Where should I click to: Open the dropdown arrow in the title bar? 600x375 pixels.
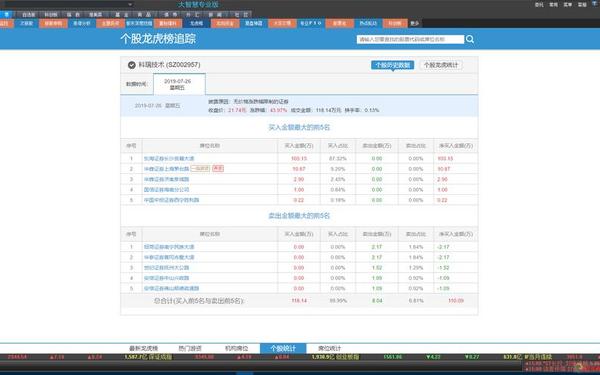130,4
